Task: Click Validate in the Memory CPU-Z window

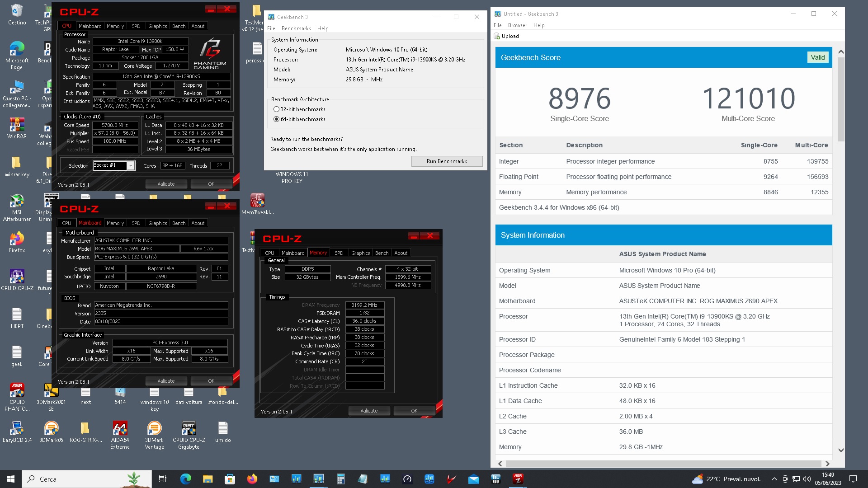Action: (x=369, y=411)
